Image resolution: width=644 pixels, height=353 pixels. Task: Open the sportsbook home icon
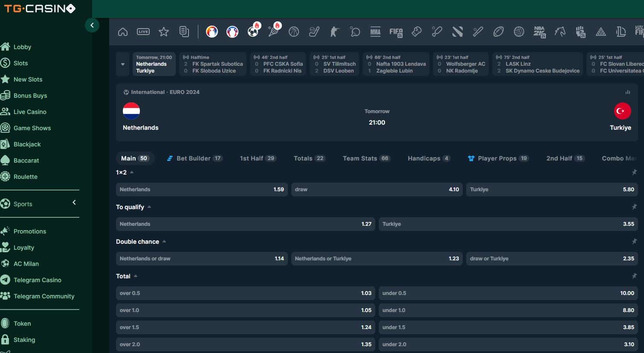[123, 32]
